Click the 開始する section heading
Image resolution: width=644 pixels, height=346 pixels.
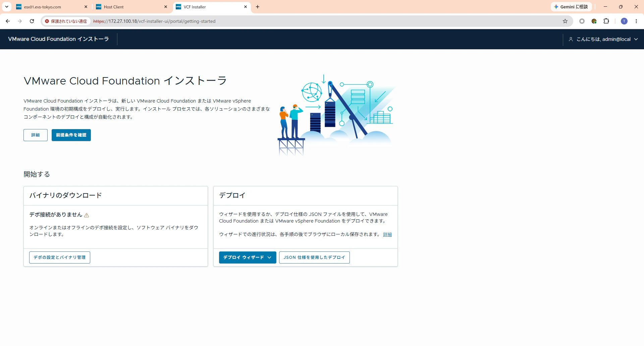(37, 174)
